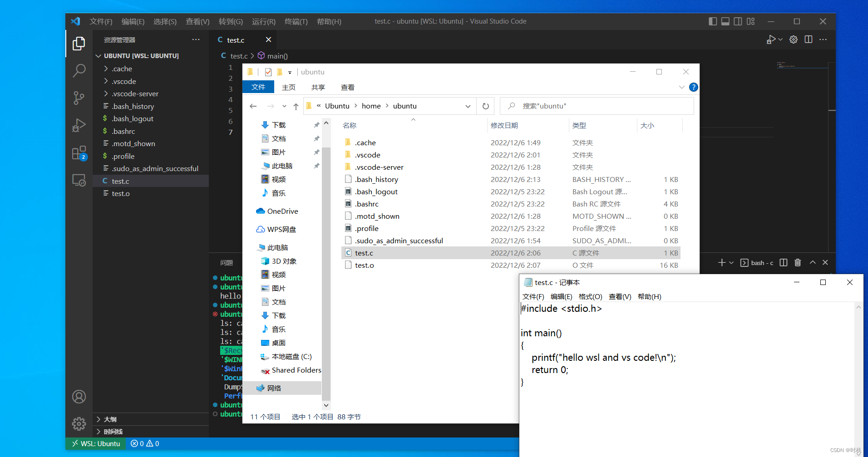The height and width of the screenshot is (457, 868).
Task: Open editor More Actions ellipsis
Action: 823,39
